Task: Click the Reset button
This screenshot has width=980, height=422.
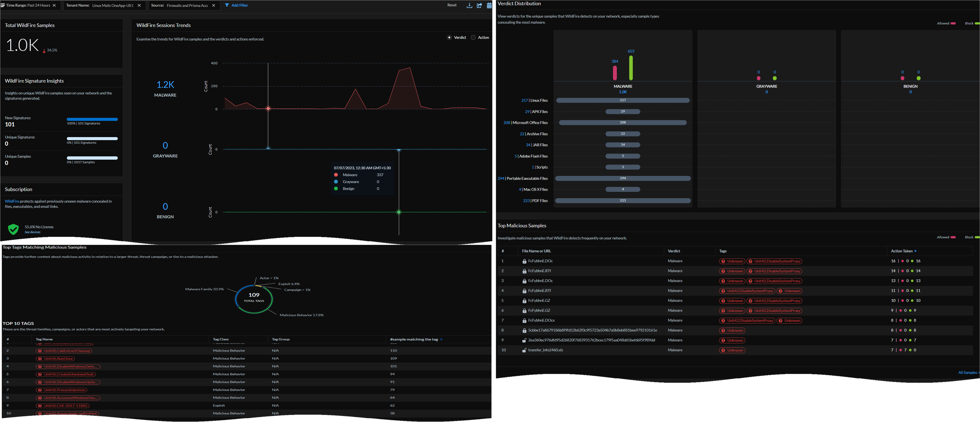Action: point(451,5)
